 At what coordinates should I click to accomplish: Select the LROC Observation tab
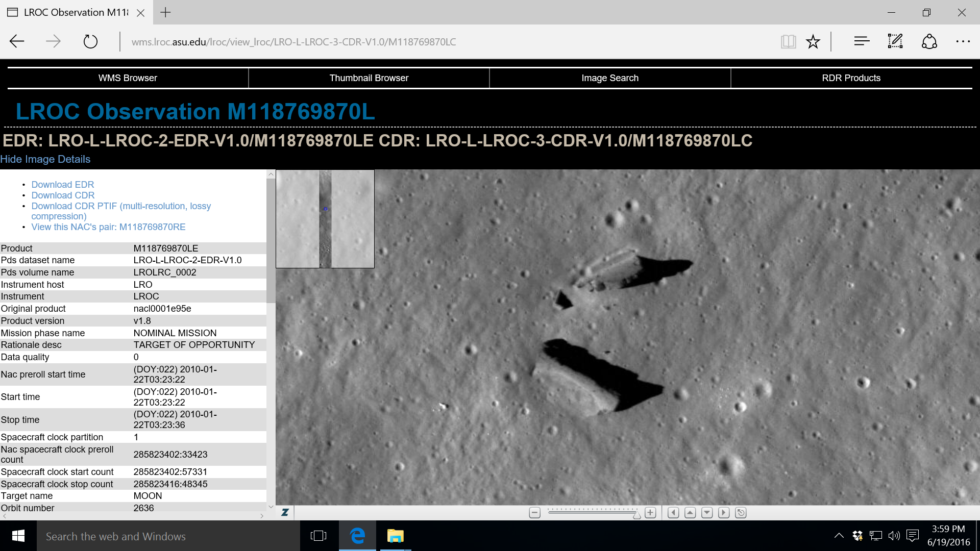coord(76,12)
